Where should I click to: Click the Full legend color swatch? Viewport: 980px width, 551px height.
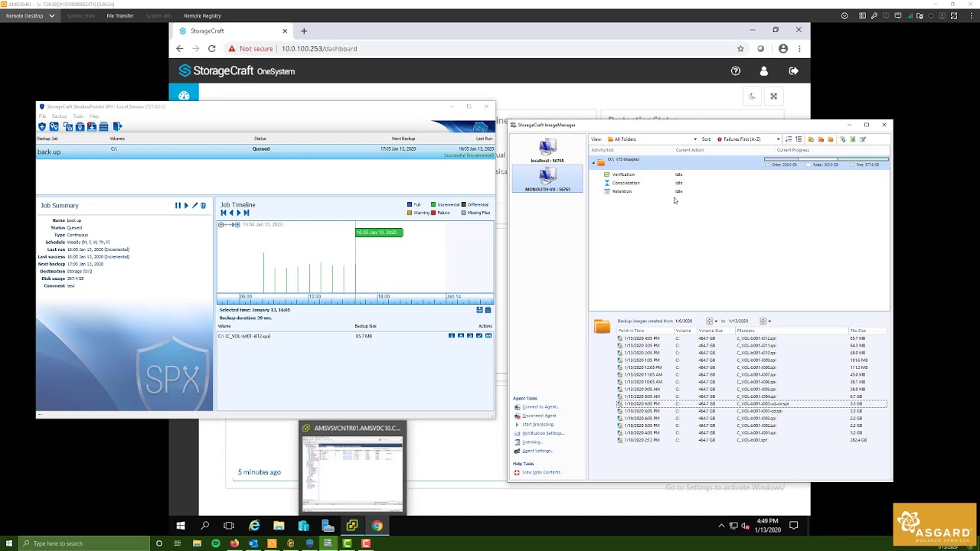[410, 204]
